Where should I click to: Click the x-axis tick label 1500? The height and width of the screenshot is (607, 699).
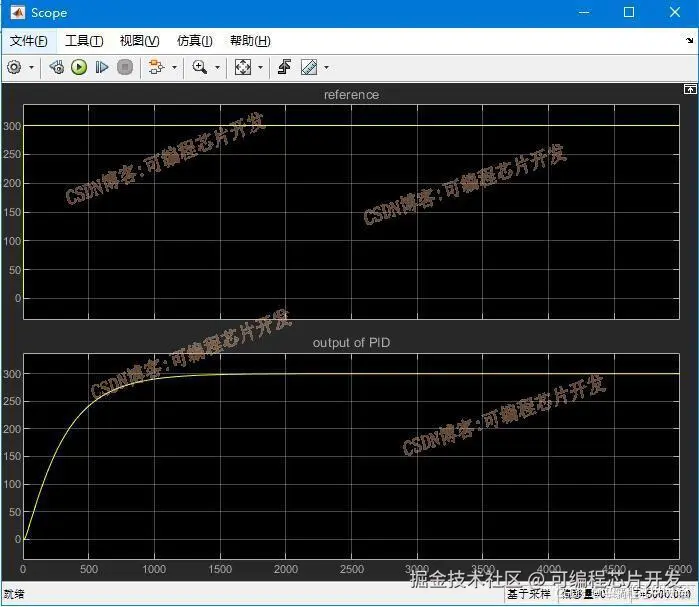(220, 569)
